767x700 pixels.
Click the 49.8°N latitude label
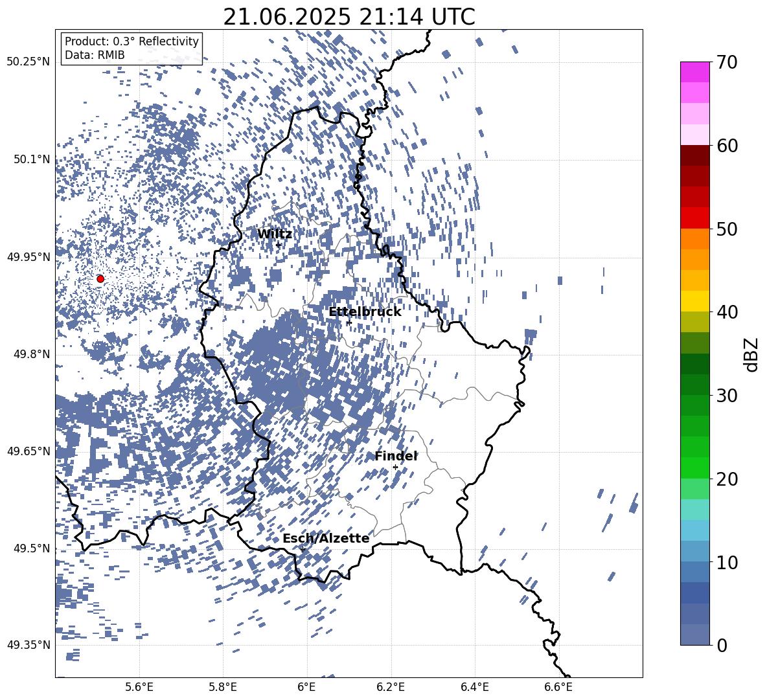click(x=32, y=354)
